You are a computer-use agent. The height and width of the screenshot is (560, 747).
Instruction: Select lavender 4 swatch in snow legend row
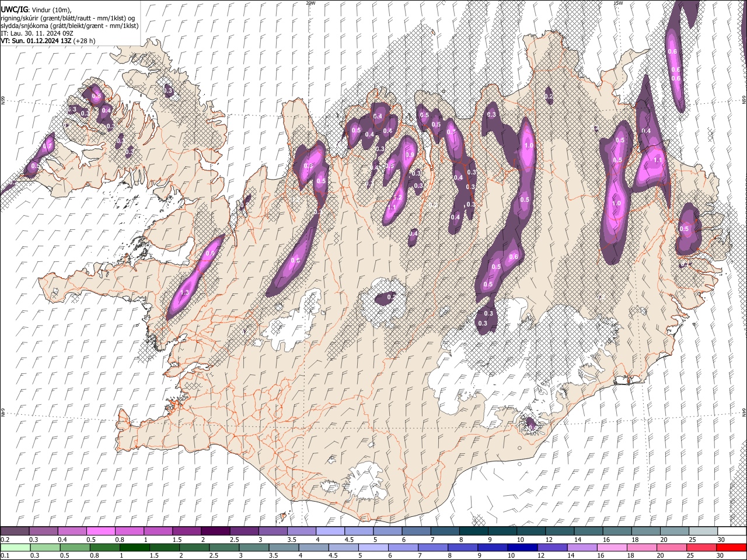[x=330, y=531]
